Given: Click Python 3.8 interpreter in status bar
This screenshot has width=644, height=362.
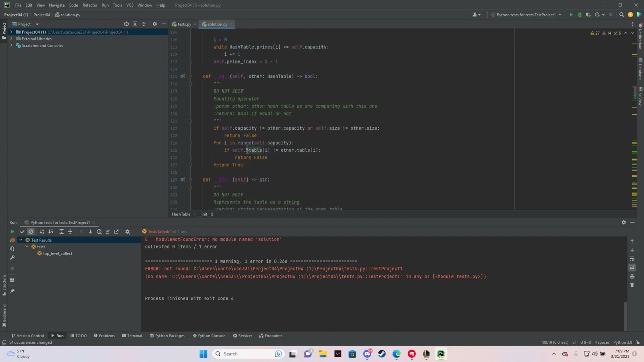Looking at the screenshot, I should click(622, 343).
